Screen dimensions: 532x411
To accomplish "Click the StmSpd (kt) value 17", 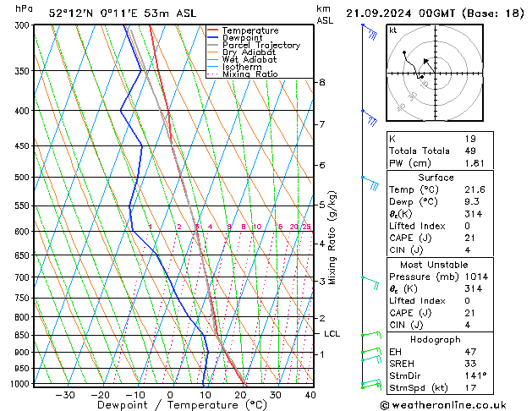I will (x=470, y=387).
